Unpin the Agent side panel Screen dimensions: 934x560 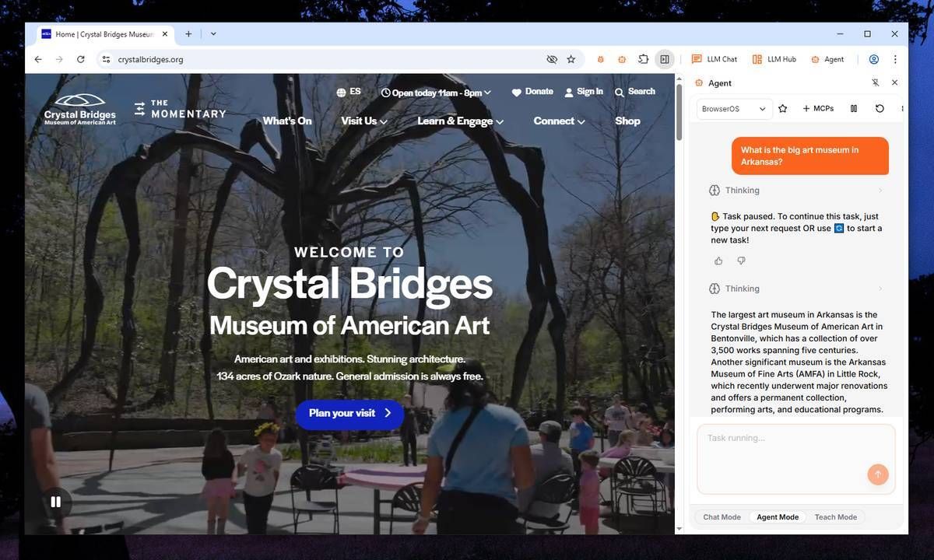pos(875,82)
